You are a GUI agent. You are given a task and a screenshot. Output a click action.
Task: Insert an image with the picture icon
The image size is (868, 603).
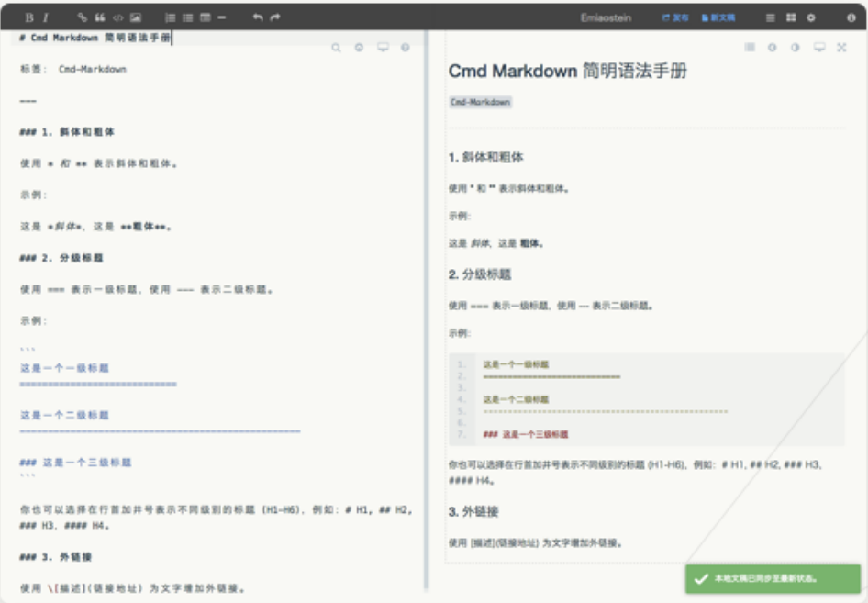(136, 17)
